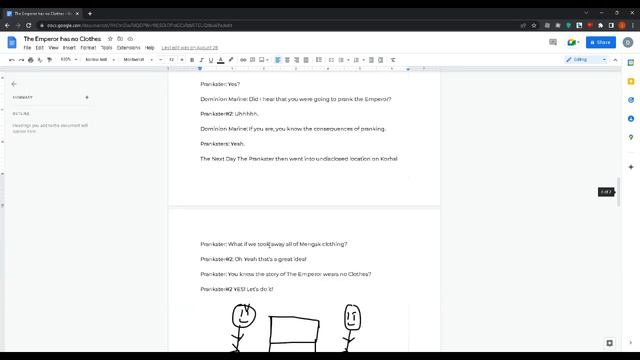Insert a link from the toolbar

pos(243,60)
